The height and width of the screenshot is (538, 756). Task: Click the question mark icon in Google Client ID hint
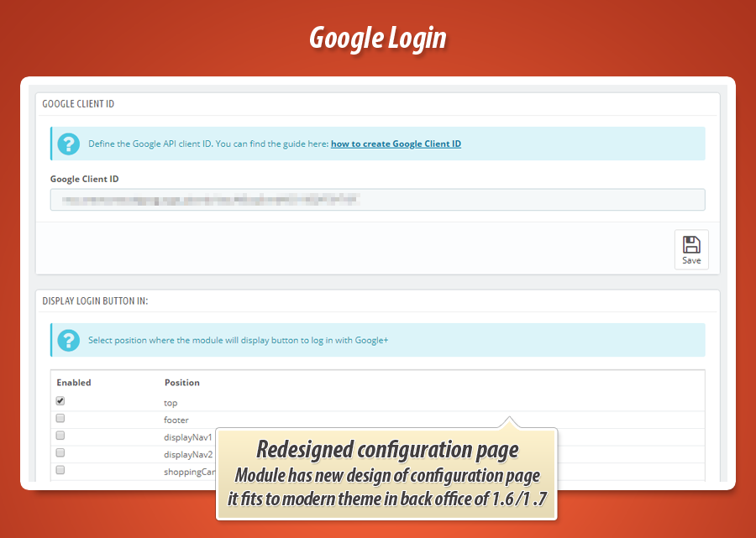coord(68,144)
